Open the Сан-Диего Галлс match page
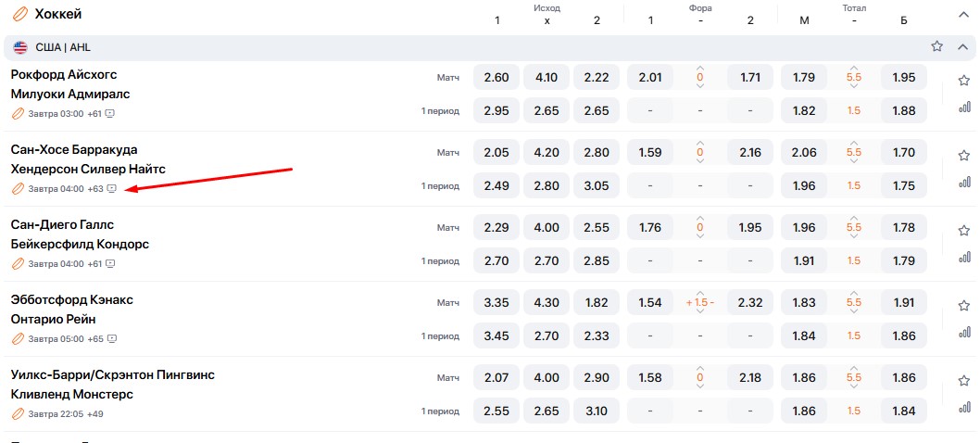This screenshot has width=980, height=443. pos(62,224)
